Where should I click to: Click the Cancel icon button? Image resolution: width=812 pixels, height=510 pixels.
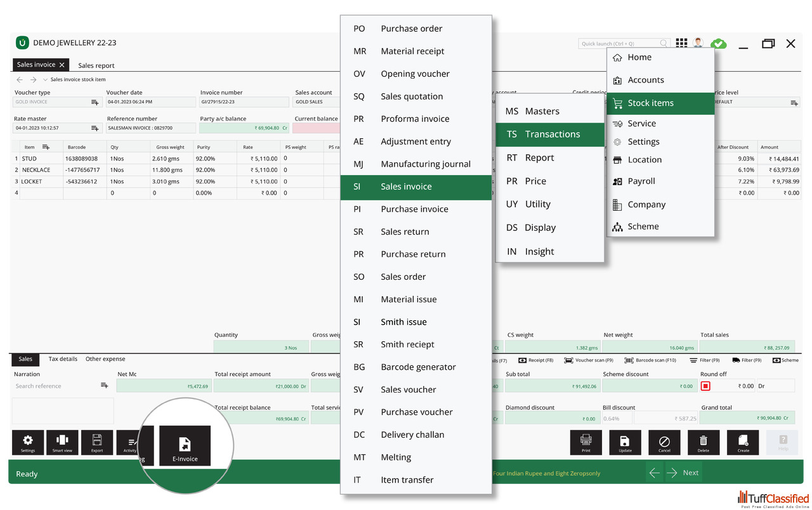[x=664, y=442]
